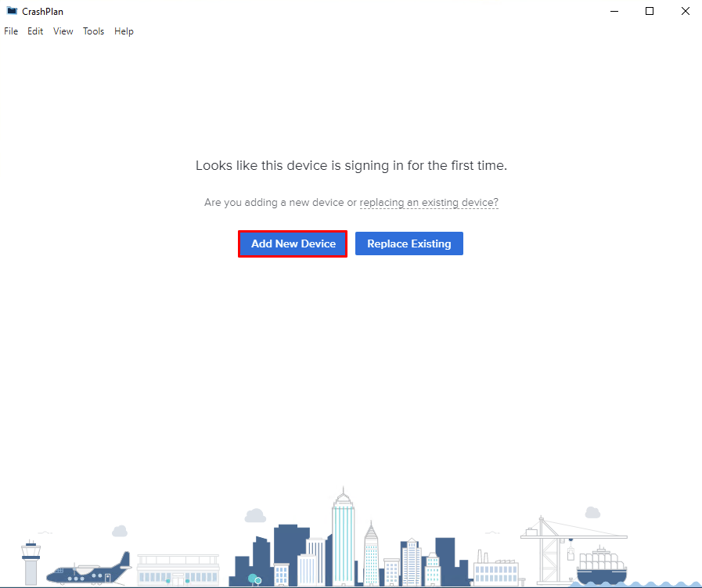The height and width of the screenshot is (588, 702).
Task: Click the 'Looks like this device' heading
Action: coord(351,165)
